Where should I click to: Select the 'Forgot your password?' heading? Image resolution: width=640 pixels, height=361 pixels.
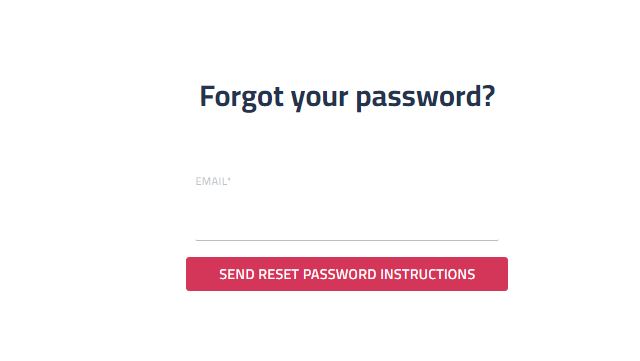pos(347,97)
